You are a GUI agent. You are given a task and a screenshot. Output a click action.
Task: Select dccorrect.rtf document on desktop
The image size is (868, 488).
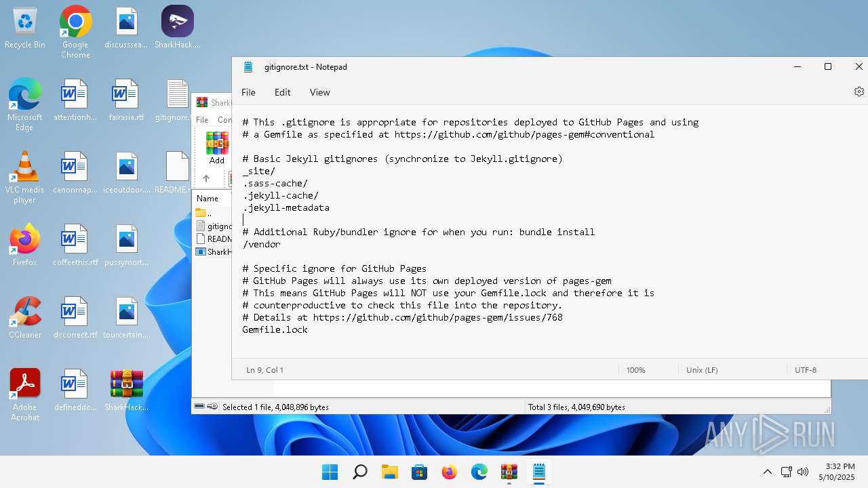75,319
